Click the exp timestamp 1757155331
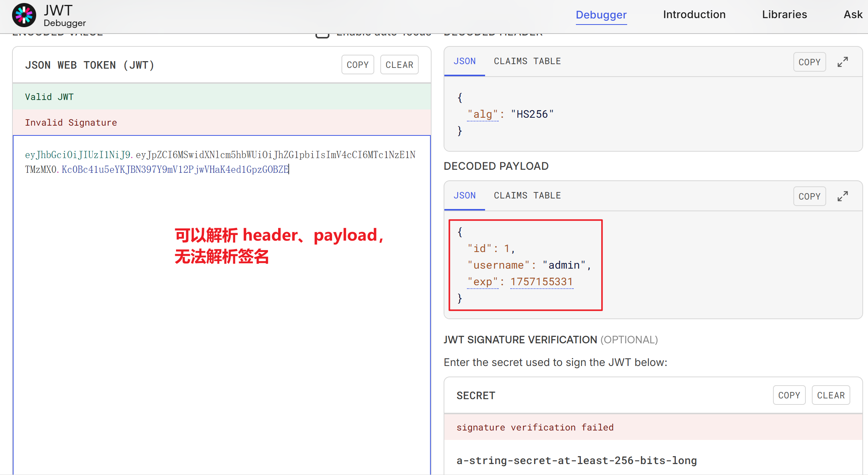This screenshot has width=868, height=475. point(542,282)
